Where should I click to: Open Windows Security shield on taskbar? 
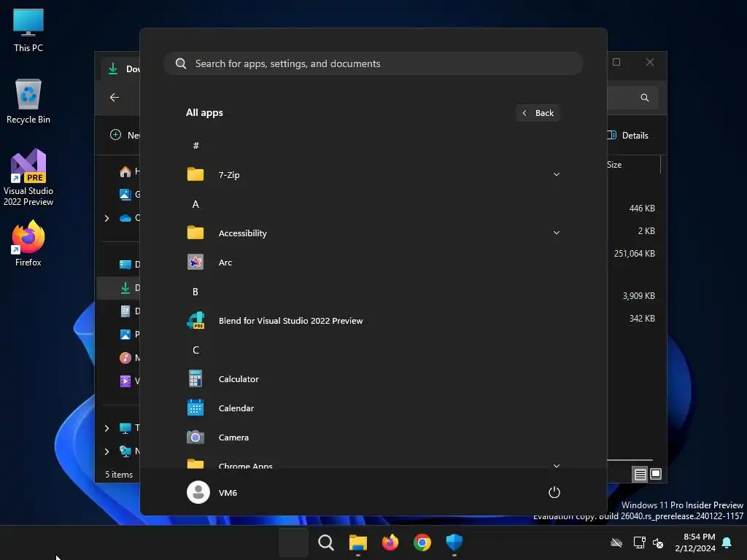pos(454,542)
